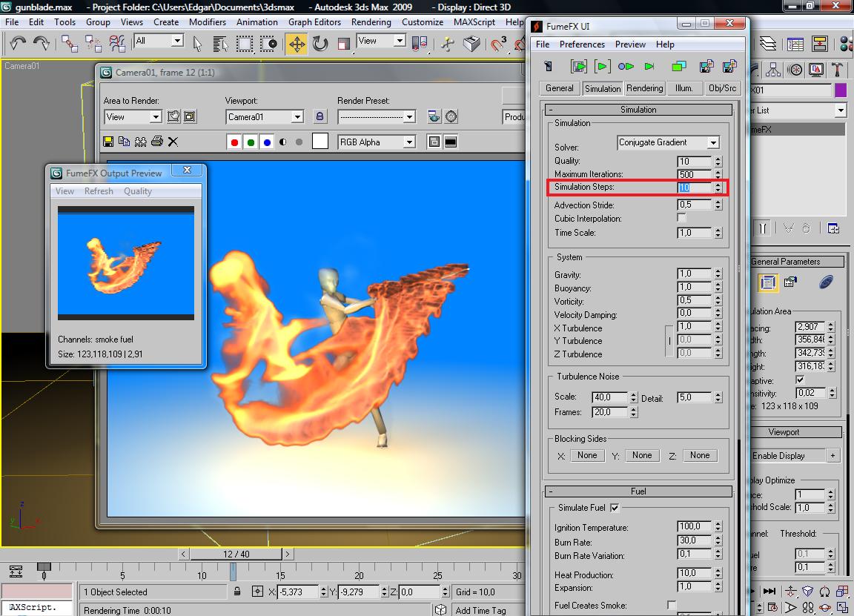
Task: Select the Select and Link tool
Action: [x=69, y=43]
